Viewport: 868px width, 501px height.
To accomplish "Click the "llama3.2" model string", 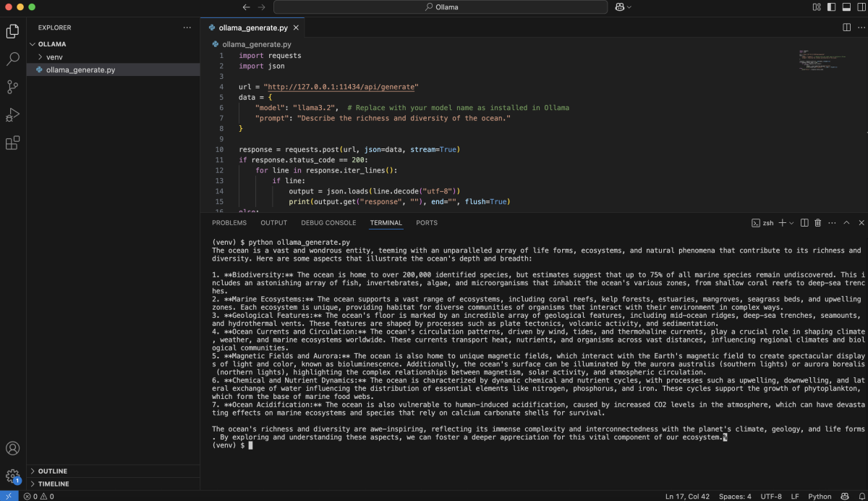I will (x=314, y=108).
